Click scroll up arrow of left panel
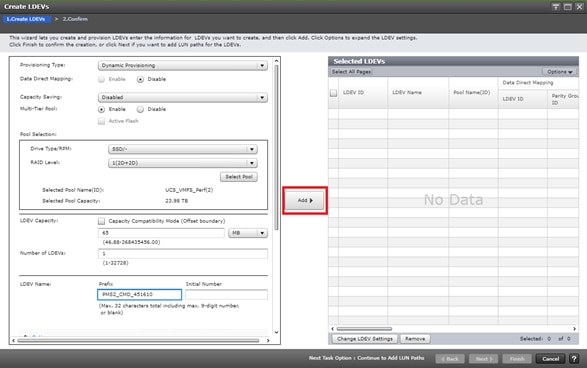 [276, 61]
